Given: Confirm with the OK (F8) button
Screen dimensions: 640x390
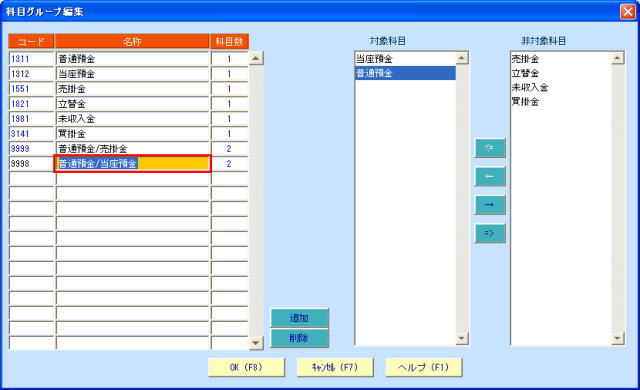Looking at the screenshot, I should click(246, 367).
